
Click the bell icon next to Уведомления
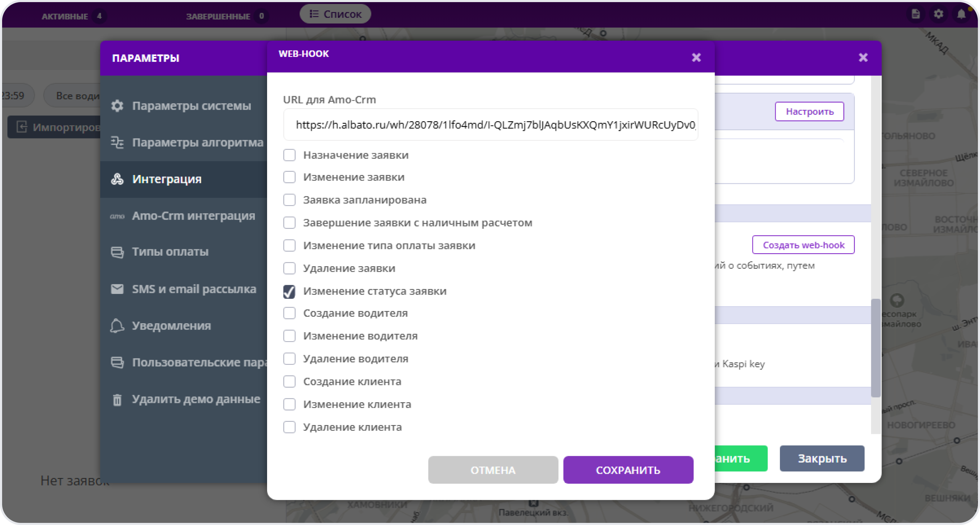pyautogui.click(x=117, y=325)
